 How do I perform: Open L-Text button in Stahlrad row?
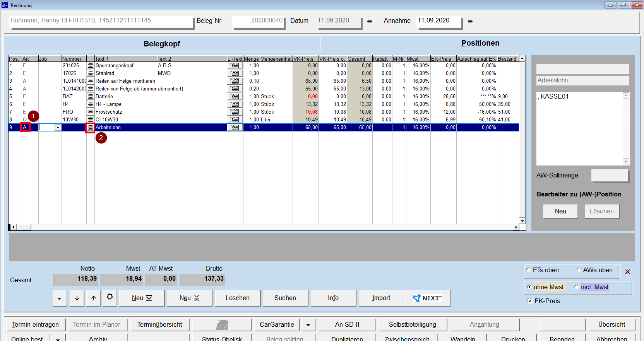(235, 73)
